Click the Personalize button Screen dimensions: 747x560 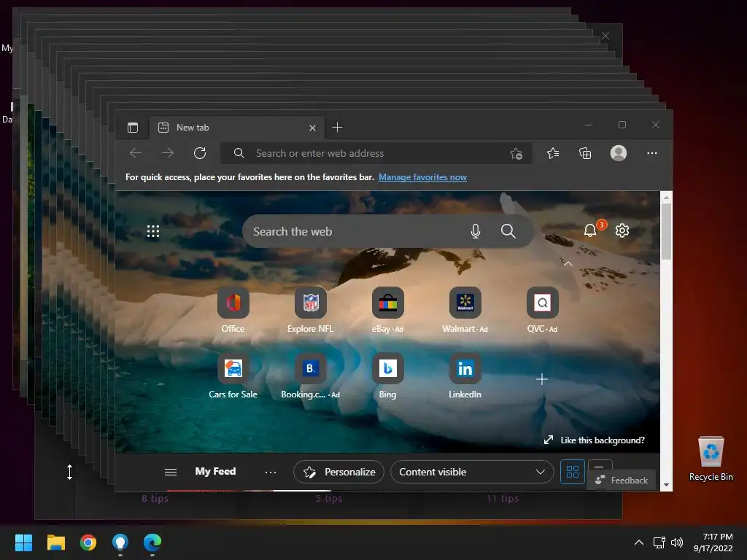(x=338, y=472)
